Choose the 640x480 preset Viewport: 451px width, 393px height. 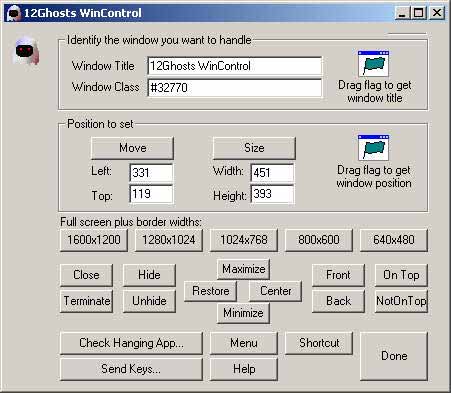tap(394, 240)
